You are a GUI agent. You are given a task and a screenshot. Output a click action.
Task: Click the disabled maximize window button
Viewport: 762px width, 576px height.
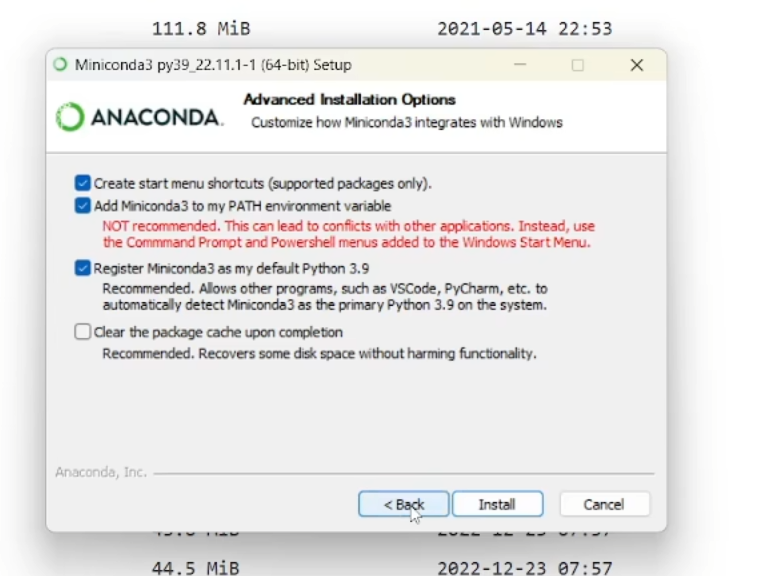[577, 65]
